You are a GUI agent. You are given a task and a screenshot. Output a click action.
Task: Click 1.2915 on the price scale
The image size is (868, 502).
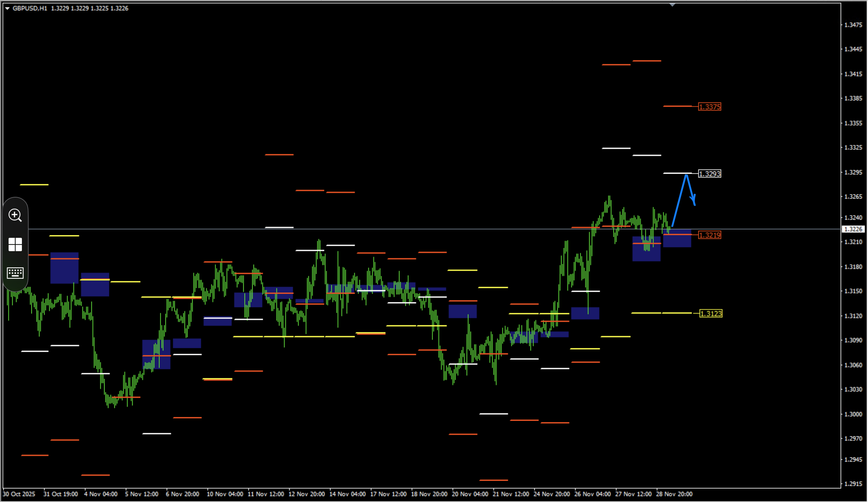coord(853,484)
